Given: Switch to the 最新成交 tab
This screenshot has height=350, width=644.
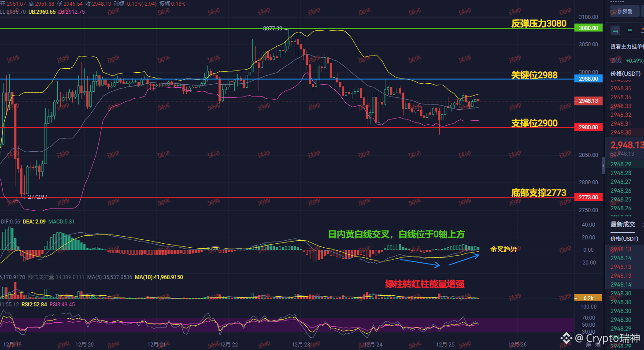Looking at the screenshot, I should [623, 224].
